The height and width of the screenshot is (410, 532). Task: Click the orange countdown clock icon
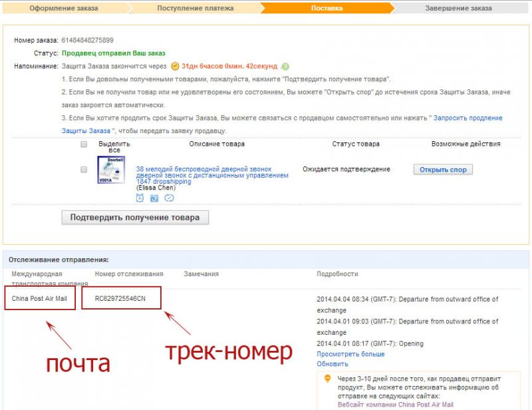tap(175, 66)
